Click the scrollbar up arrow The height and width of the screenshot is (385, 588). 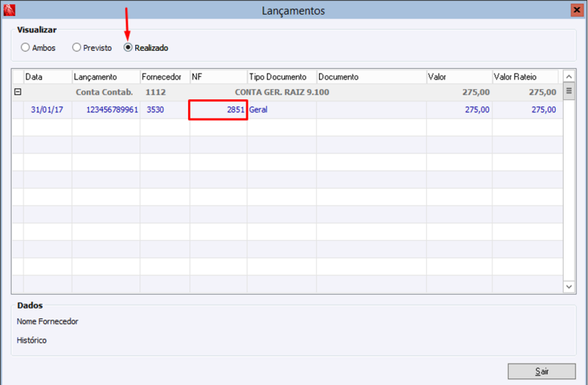(569, 76)
